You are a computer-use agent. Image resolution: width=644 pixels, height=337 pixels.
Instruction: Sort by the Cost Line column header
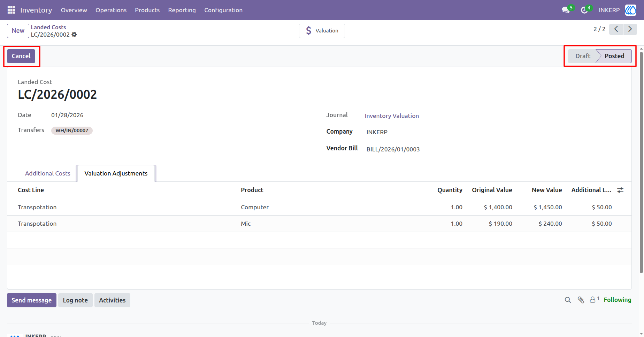[x=31, y=190]
